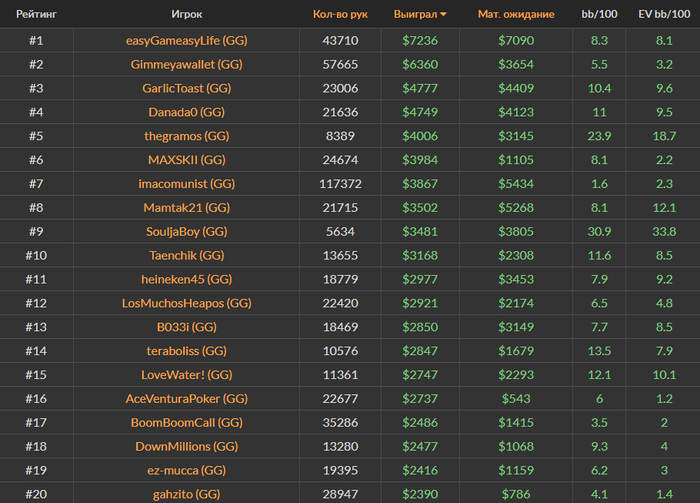Open LosMuchosHeapos (GG) profile
Viewport: 700px width, 503px height.
[x=187, y=303]
